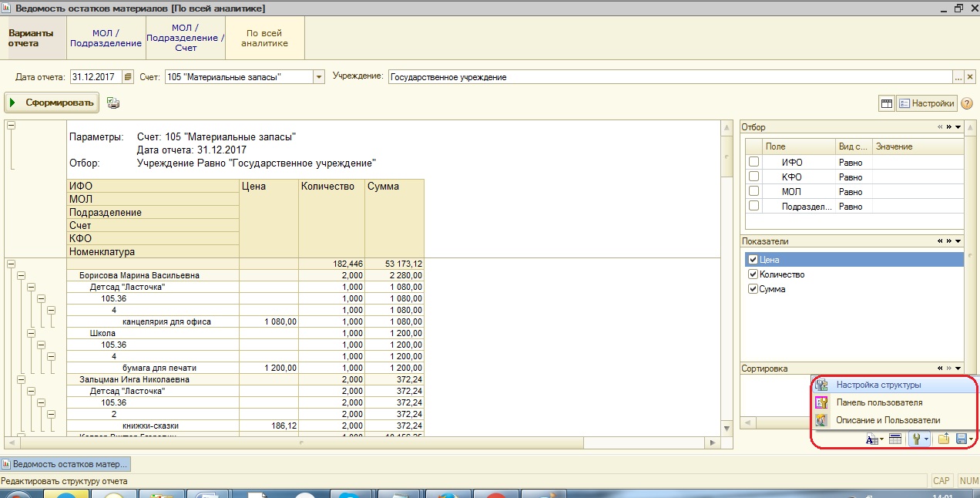Click into the Дата отчета input field
This screenshot has width=980, height=498.
tap(96, 77)
